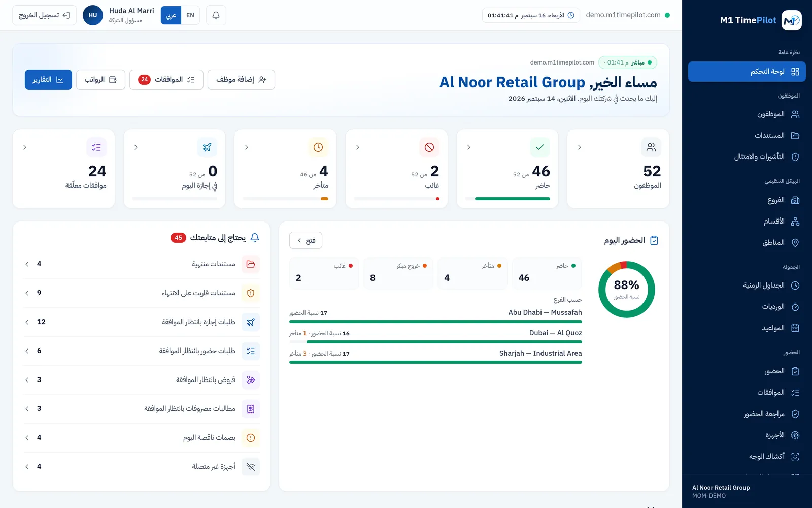Open مستندات منتهية row chevron
This screenshot has width=812, height=508.
27,264
